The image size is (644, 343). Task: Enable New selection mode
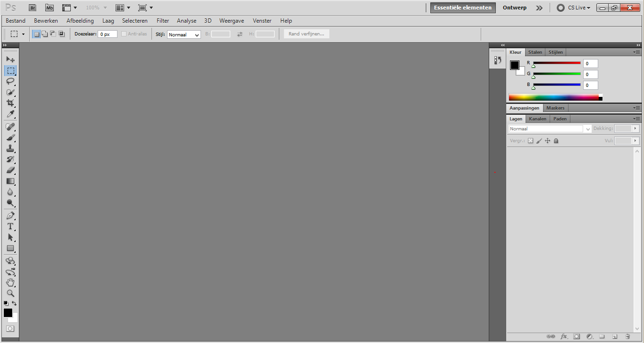pyautogui.click(x=36, y=34)
